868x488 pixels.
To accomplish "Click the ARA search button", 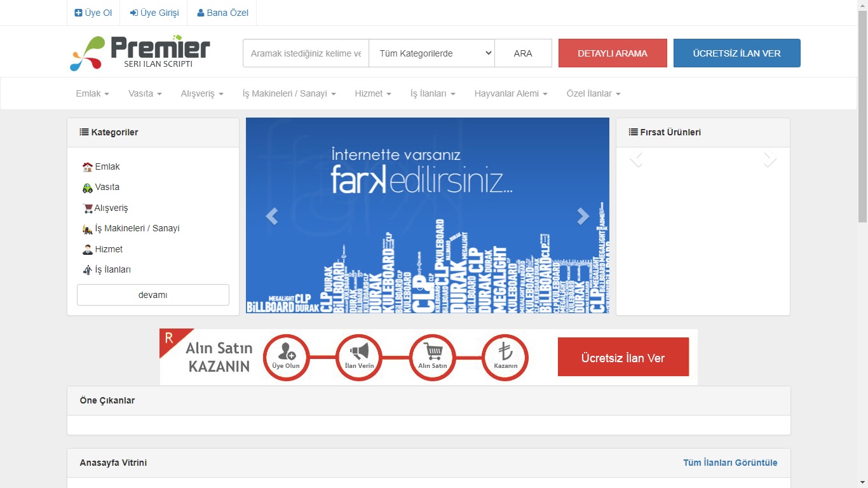I will (523, 53).
